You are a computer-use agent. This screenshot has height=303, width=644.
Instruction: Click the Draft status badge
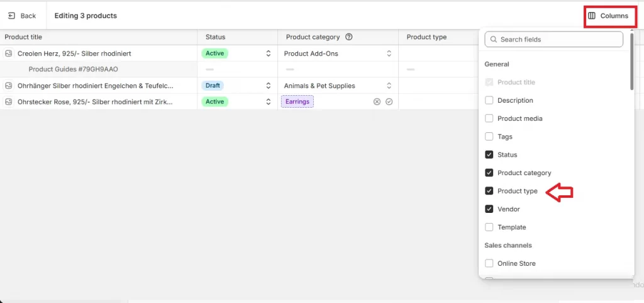(213, 86)
